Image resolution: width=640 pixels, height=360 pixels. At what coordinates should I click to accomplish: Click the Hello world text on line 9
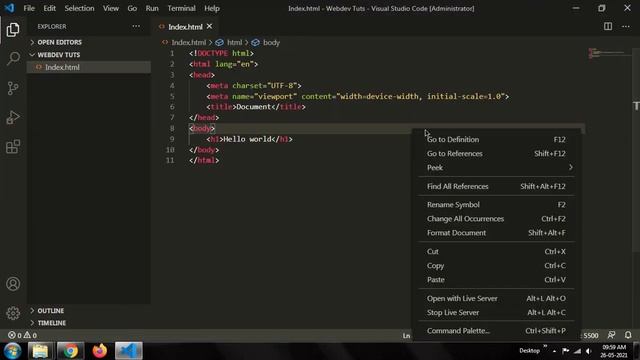coord(247,139)
